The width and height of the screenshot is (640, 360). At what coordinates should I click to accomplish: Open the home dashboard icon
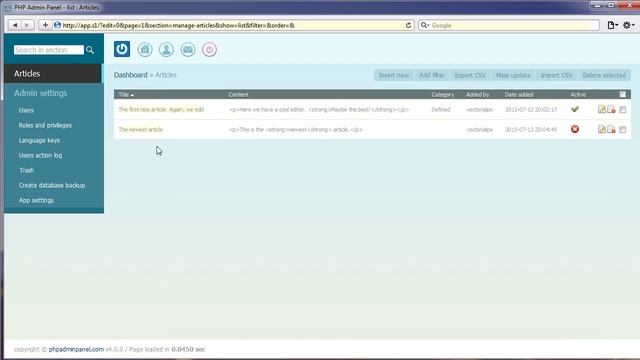[145, 49]
